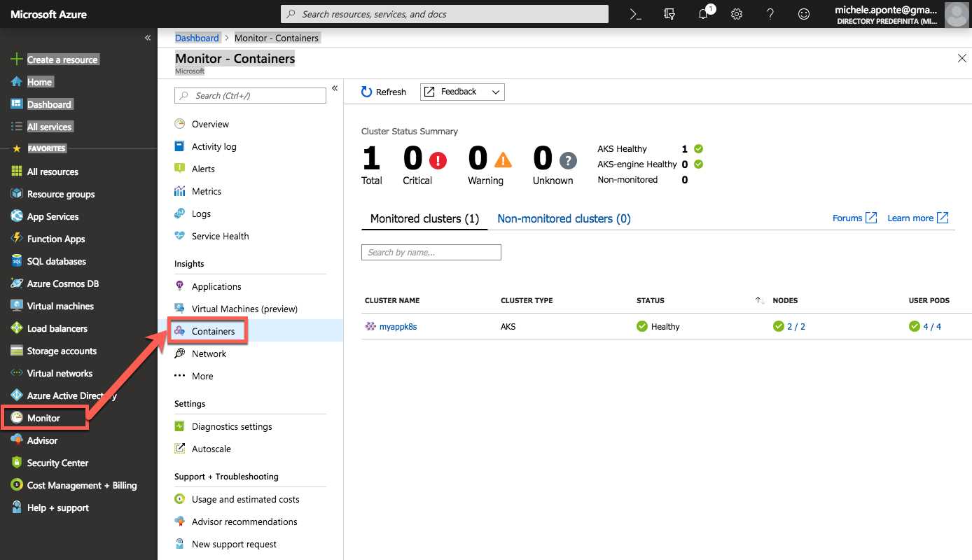972x560 pixels.
Task: Open the notifications bell icon
Action: [x=703, y=14]
